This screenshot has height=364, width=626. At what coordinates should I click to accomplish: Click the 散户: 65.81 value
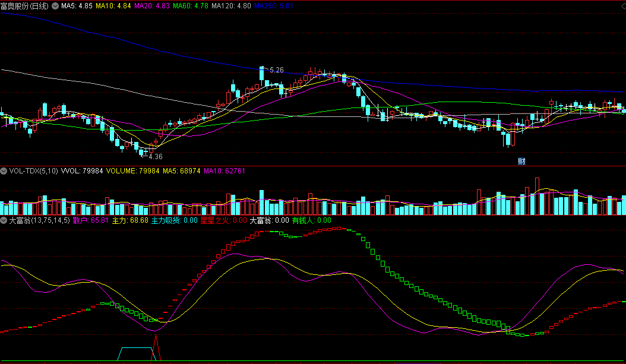(x=91, y=220)
